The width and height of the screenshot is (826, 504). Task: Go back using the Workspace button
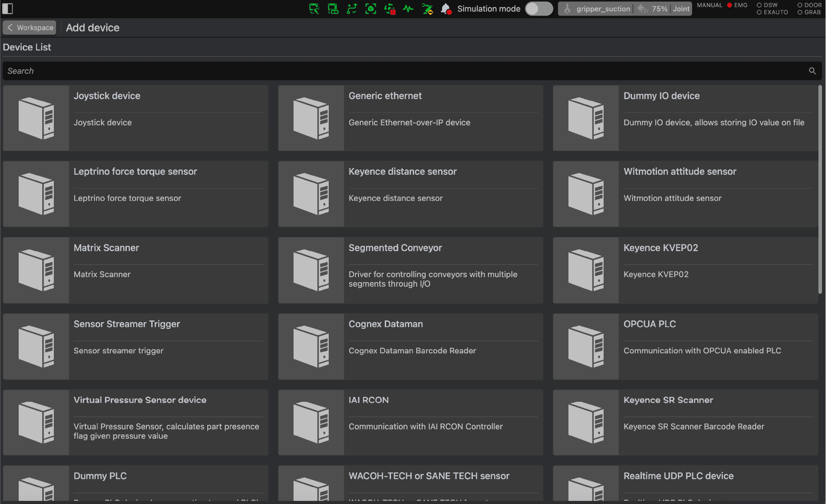point(29,28)
